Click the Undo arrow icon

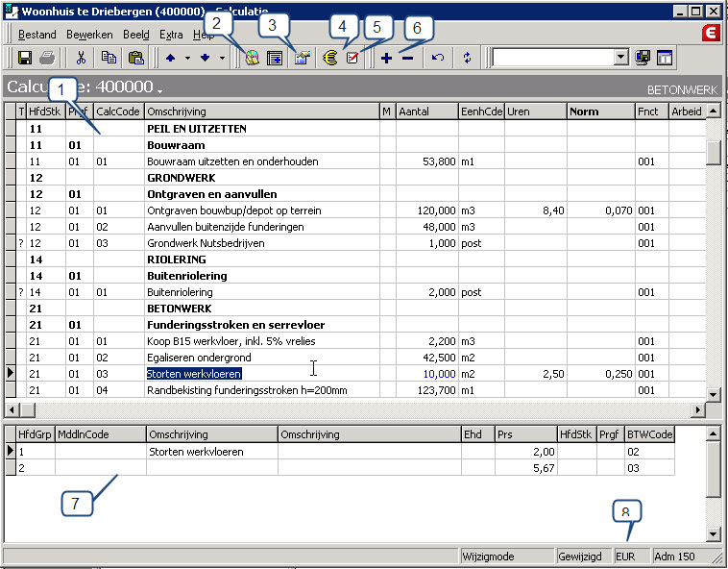coord(438,58)
